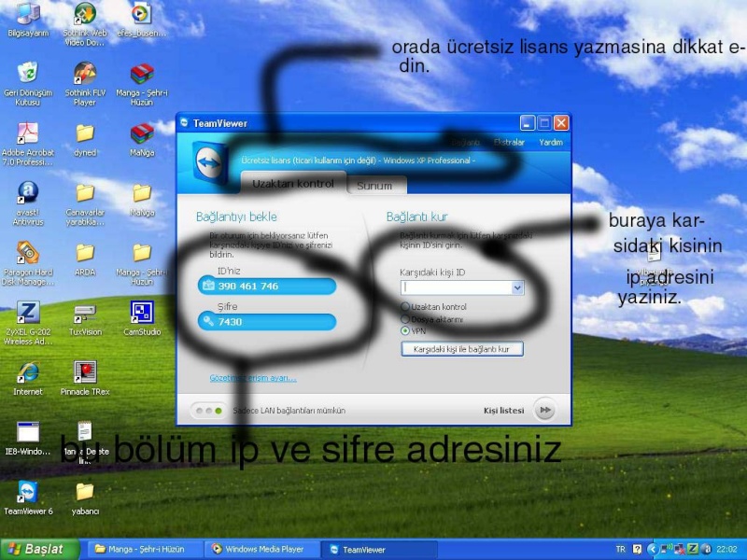Open the Bağlantı menu in TeamViewer
Viewport: 747px width, 560px height.
465,142
